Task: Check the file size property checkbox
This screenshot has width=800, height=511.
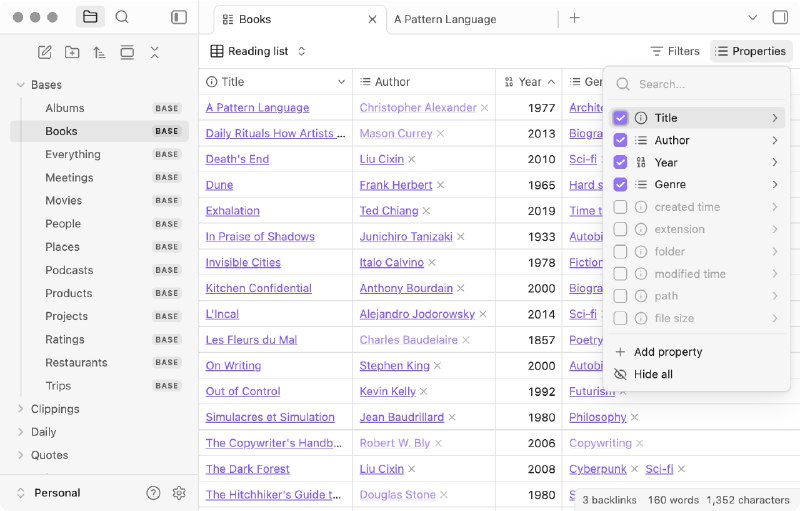Action: click(x=621, y=318)
